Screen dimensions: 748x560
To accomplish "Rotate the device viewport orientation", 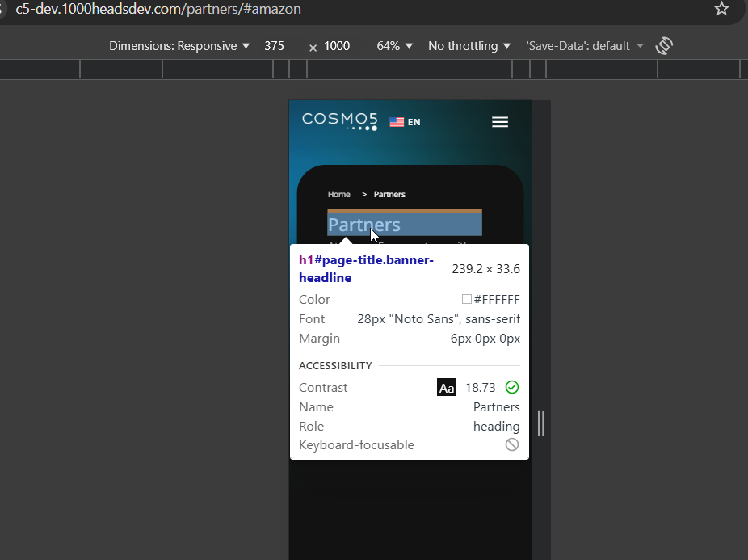I will click(x=664, y=46).
